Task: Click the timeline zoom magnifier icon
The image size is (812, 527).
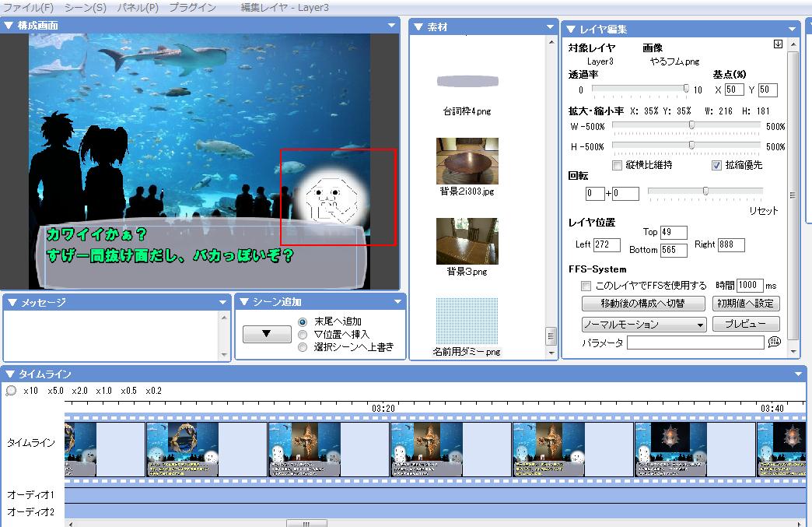Action: coord(11,391)
